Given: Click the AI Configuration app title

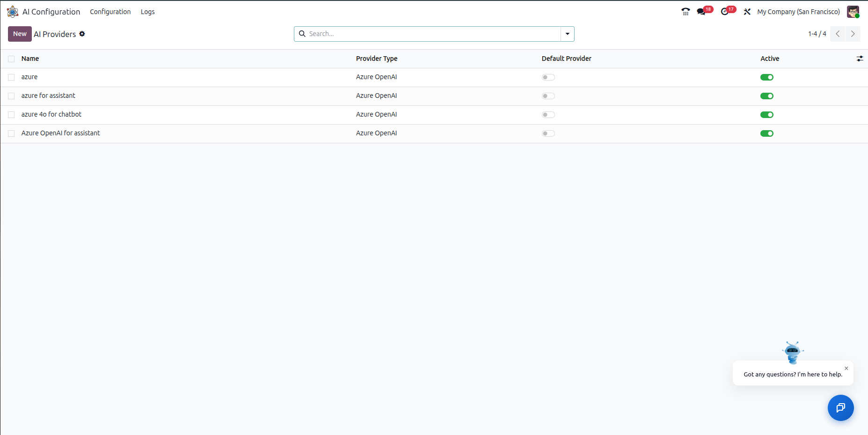Looking at the screenshot, I should click(x=51, y=12).
